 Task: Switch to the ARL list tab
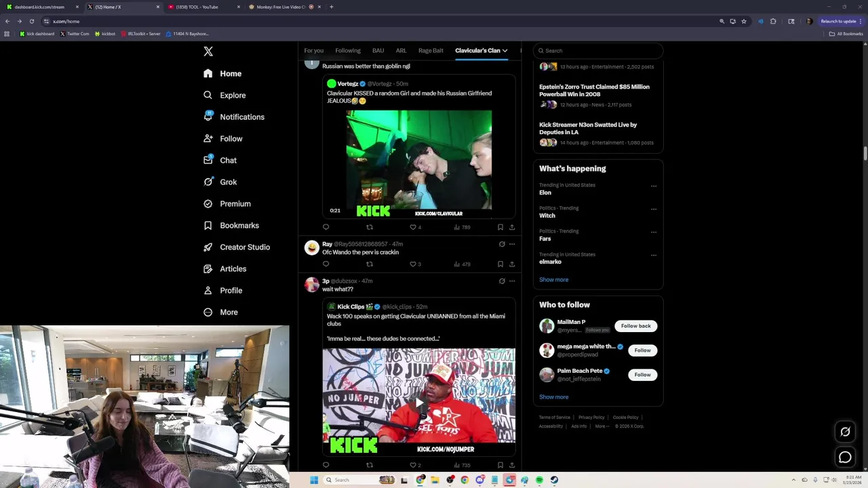(401, 50)
